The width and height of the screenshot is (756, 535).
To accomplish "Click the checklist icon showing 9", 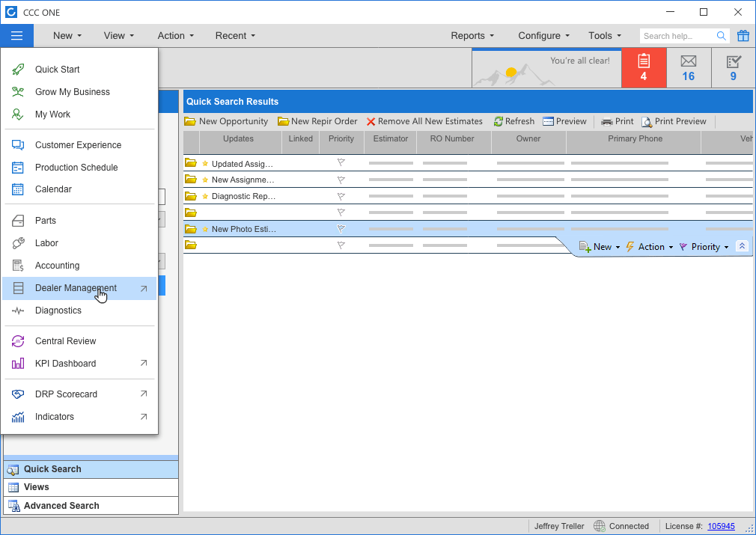I will click(733, 67).
